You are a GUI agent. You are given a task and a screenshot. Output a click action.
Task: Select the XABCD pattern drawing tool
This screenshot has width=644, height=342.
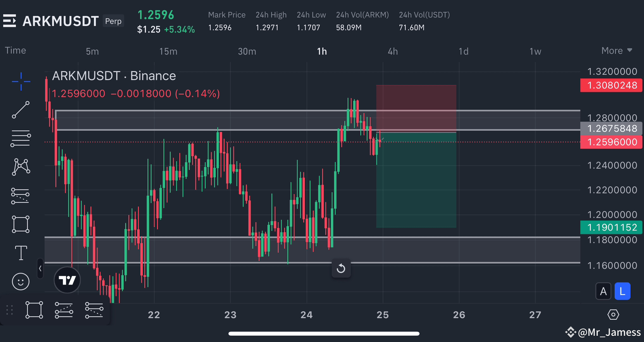(21, 167)
